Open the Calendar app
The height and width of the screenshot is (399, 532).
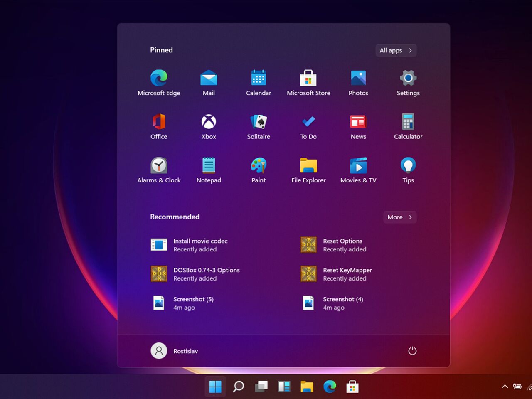[259, 83]
